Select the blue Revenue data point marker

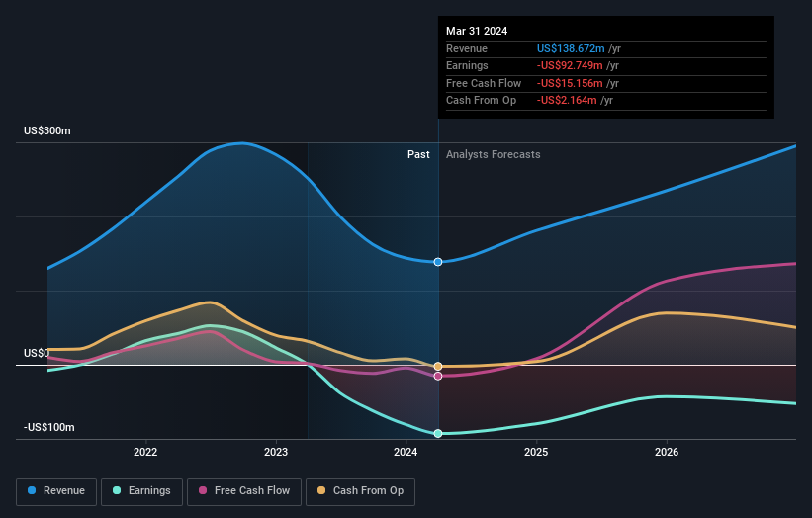click(438, 262)
